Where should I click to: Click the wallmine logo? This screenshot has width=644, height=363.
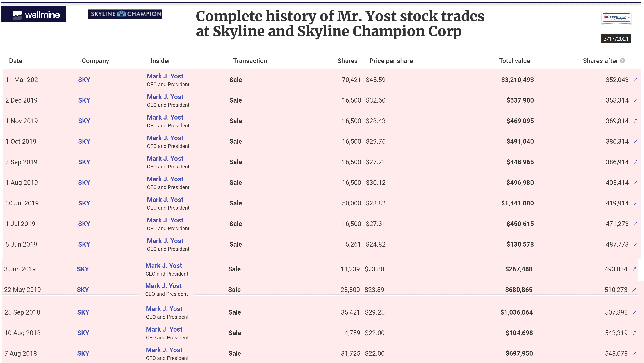pyautogui.click(x=34, y=15)
